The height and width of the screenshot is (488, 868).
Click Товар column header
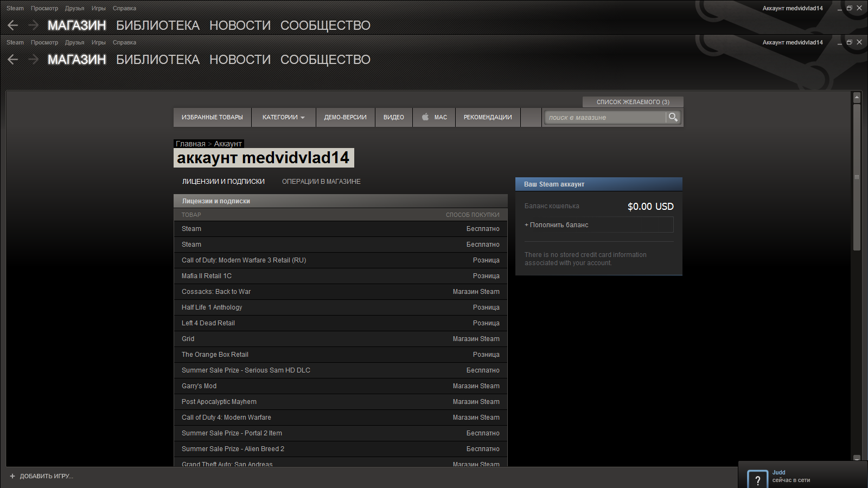pyautogui.click(x=191, y=215)
